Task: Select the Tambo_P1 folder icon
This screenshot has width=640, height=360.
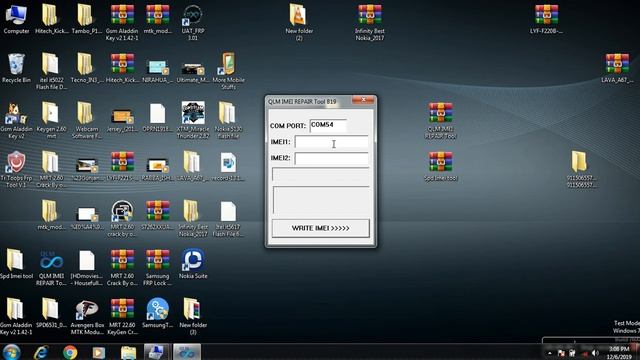Action: point(86,19)
